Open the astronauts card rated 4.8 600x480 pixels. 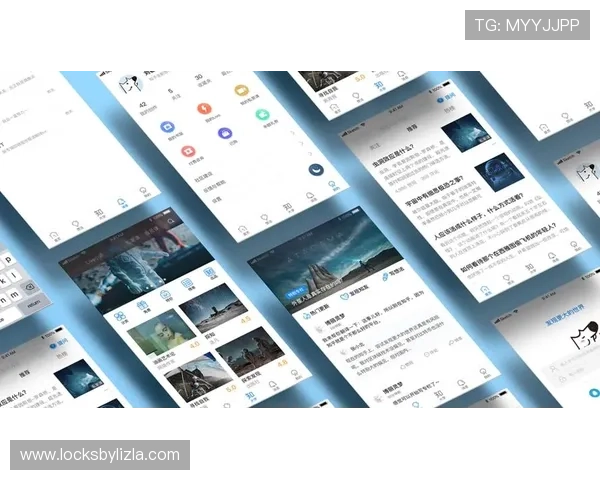pos(251,351)
